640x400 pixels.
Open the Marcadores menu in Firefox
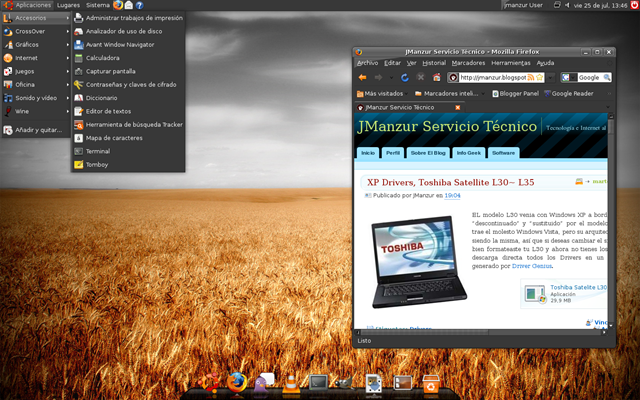tap(468, 63)
